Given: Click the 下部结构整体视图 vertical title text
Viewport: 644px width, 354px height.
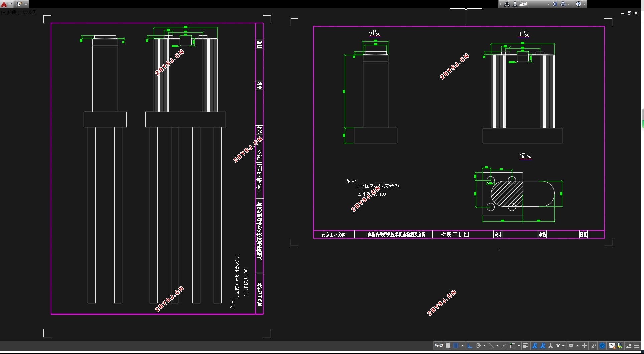Looking at the screenshot, I should click(x=259, y=172).
